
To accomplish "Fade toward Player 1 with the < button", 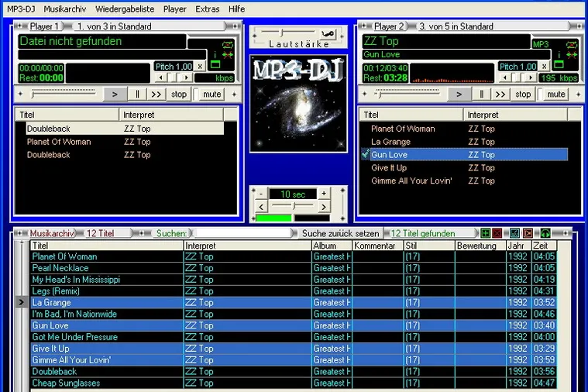I will point(261,207).
